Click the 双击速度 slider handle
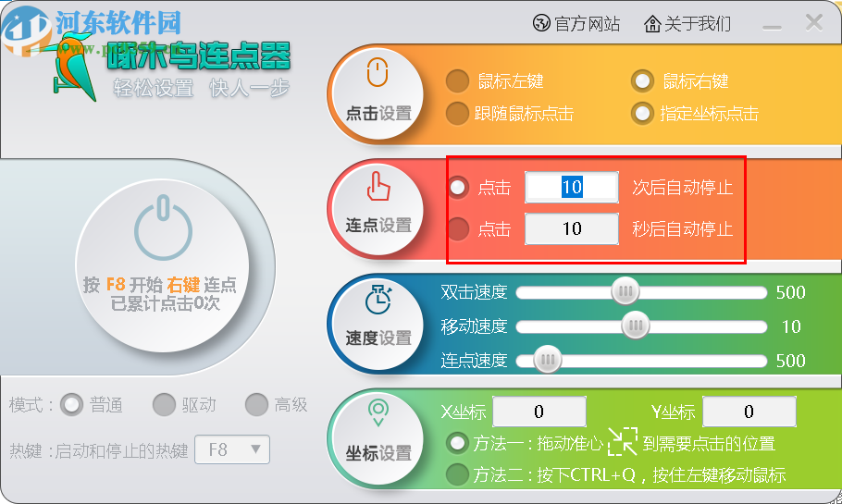Viewport: 842px width, 504px height. click(625, 291)
